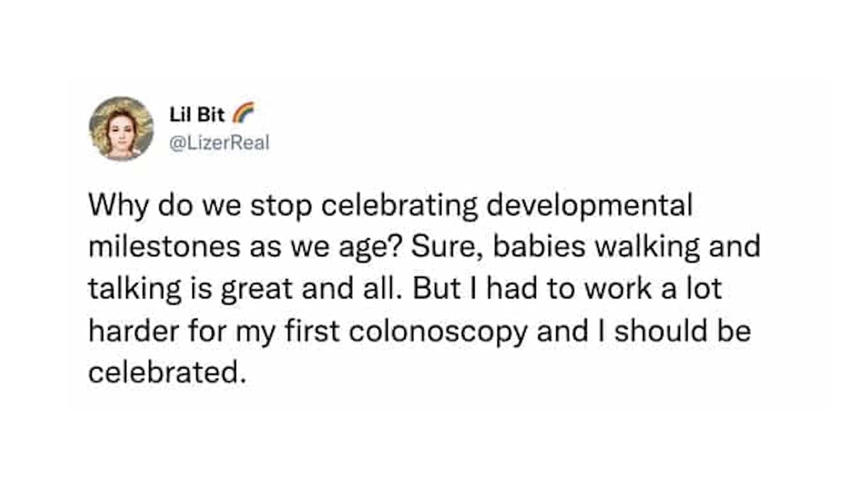The image size is (862, 504).
Task: Click the word "great" in the tweet
Action: [257, 289]
